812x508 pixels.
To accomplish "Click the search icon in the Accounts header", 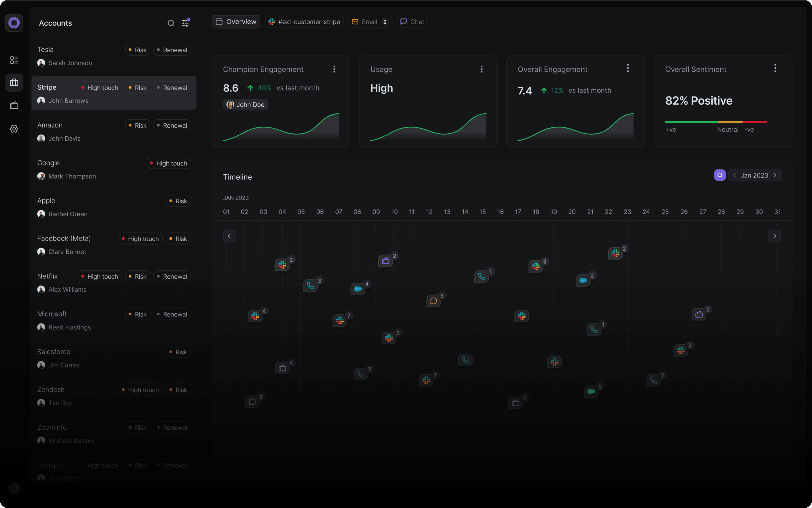I will [171, 23].
